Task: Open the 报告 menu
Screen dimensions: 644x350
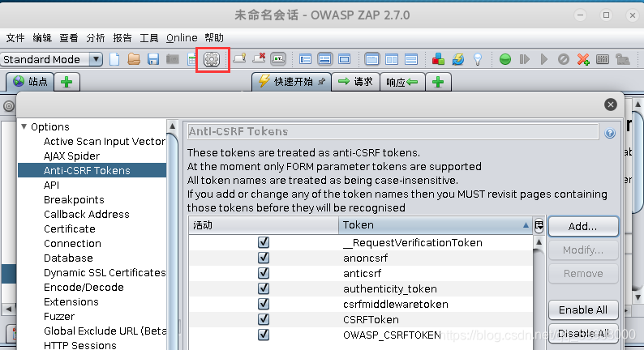Action: (x=122, y=38)
